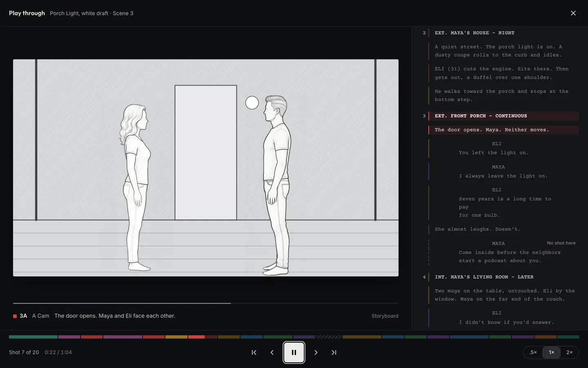The image size is (588, 368).
Task: Click the 3A shot label
Action: point(23,316)
